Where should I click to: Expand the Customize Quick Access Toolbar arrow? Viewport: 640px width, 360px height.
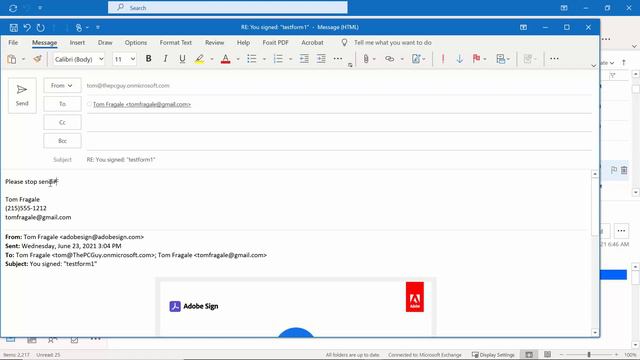pos(98,27)
